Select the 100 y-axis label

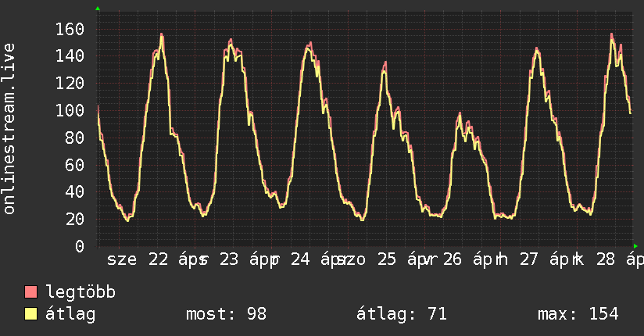click(70, 110)
